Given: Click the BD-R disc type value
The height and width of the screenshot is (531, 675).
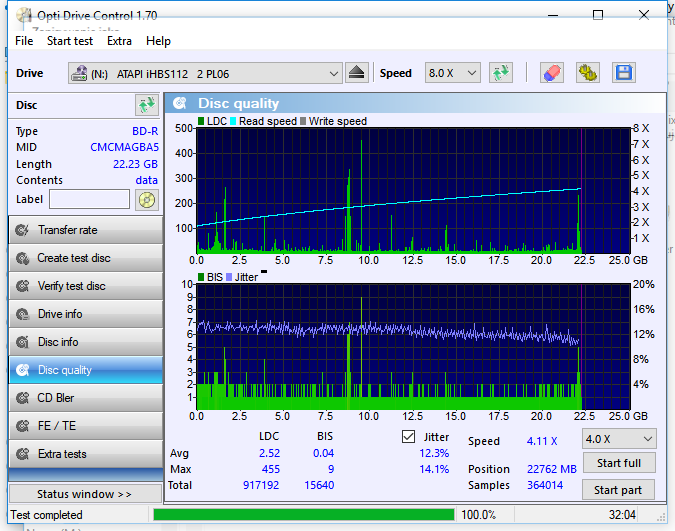Looking at the screenshot, I should (145, 131).
